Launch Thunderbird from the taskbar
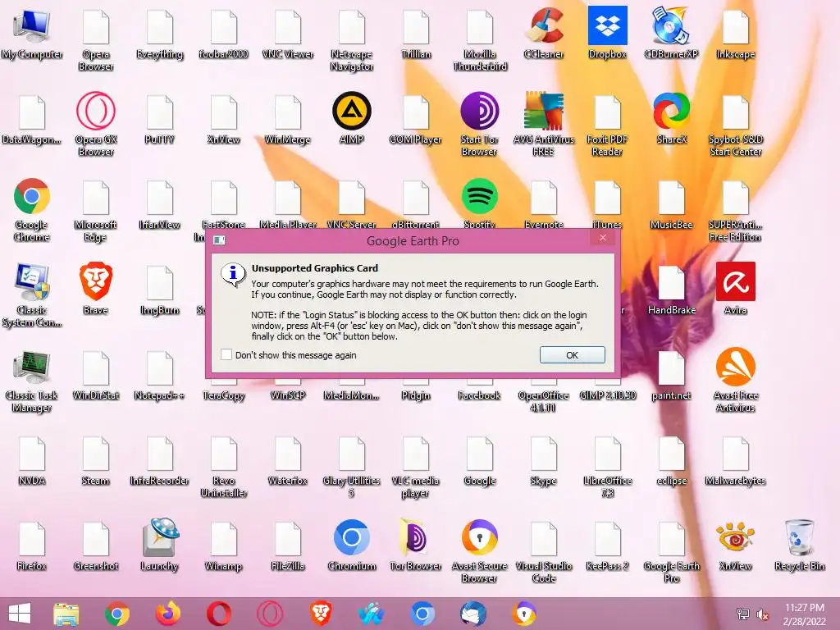This screenshot has height=630, width=840. [473, 614]
